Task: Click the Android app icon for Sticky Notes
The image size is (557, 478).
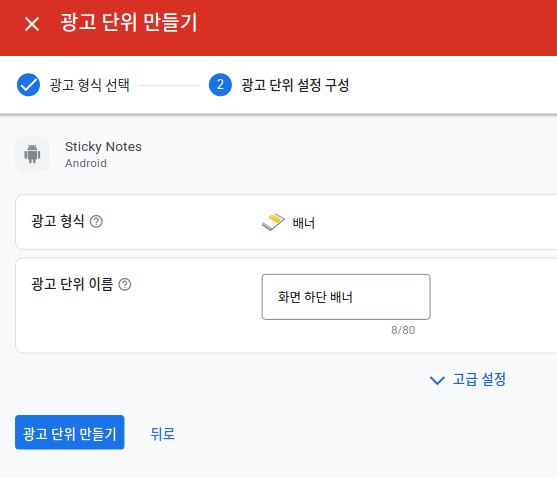Action: coord(32,154)
